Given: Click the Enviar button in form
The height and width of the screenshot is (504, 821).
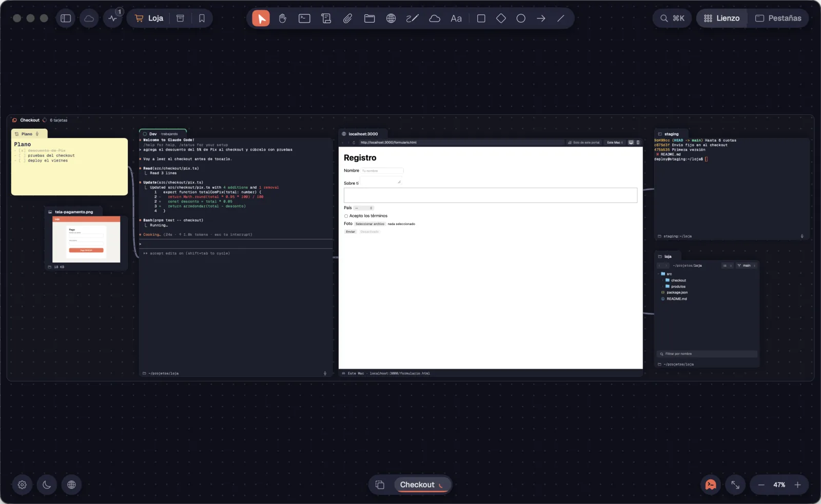Looking at the screenshot, I should [350, 232].
